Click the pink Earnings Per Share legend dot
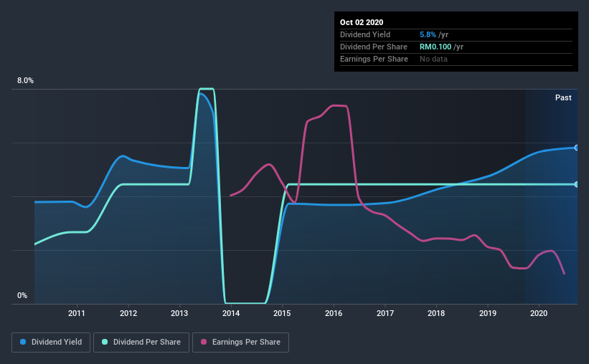Image resolution: width=589 pixels, height=364 pixels. tap(204, 342)
